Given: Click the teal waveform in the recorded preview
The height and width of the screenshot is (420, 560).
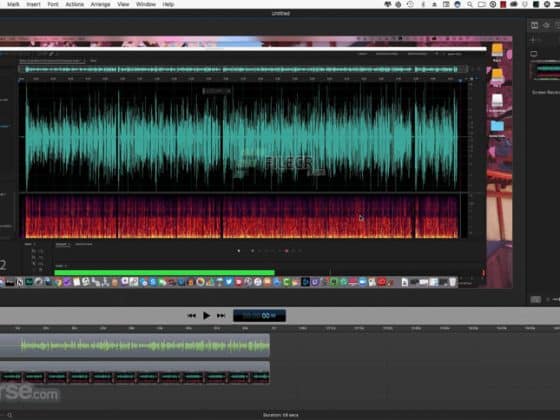Looking at the screenshot, I should coord(241,137).
